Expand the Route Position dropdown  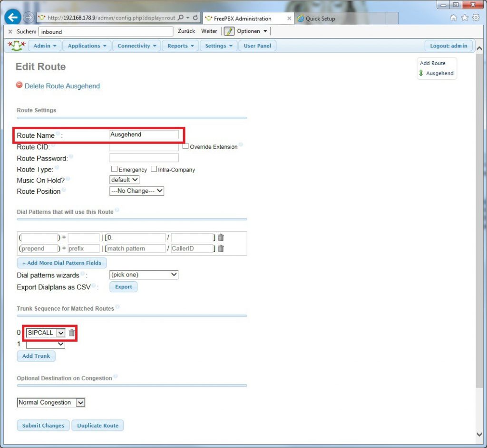(136, 191)
